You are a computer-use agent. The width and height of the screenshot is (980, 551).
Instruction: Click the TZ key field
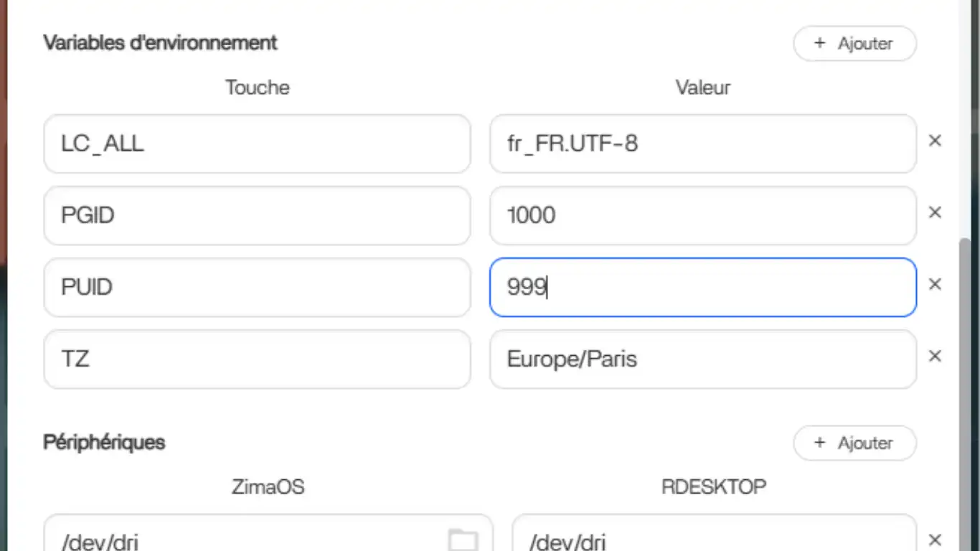[257, 359]
